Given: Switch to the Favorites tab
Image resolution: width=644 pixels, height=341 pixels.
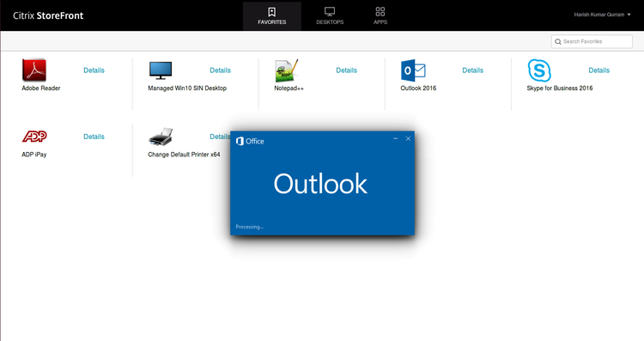Looking at the screenshot, I should click(x=272, y=15).
